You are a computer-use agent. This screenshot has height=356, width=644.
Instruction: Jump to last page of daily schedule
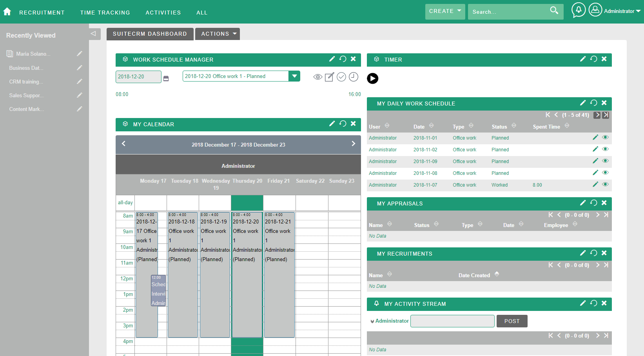point(606,115)
